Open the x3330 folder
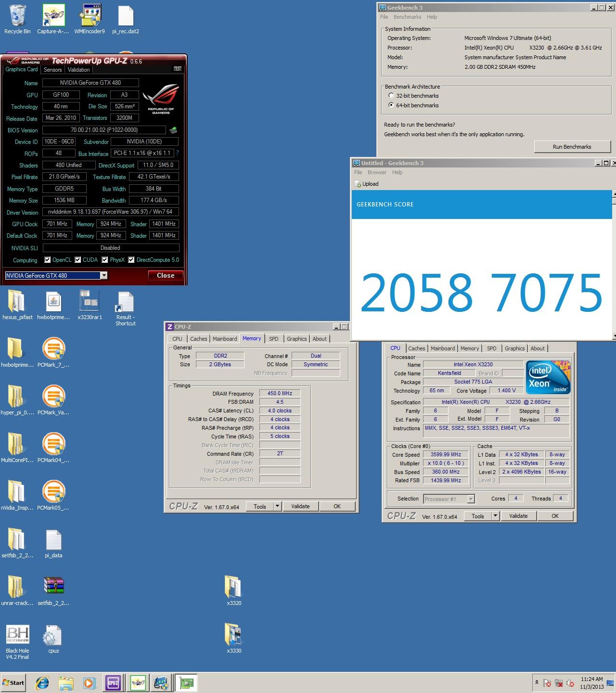 pyautogui.click(x=234, y=635)
